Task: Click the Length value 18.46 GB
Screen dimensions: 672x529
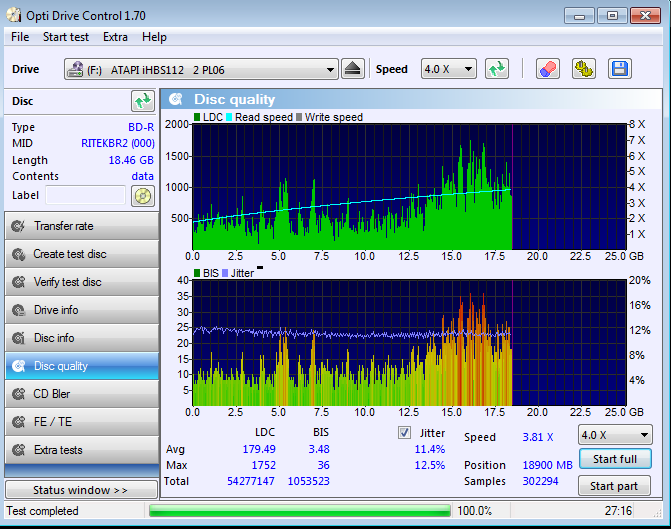Action: 131,160
